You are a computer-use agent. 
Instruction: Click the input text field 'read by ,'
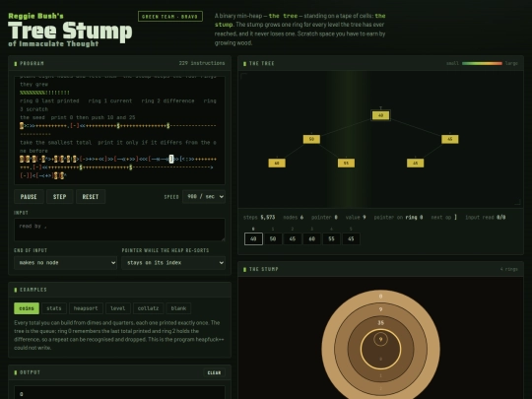tap(119, 230)
